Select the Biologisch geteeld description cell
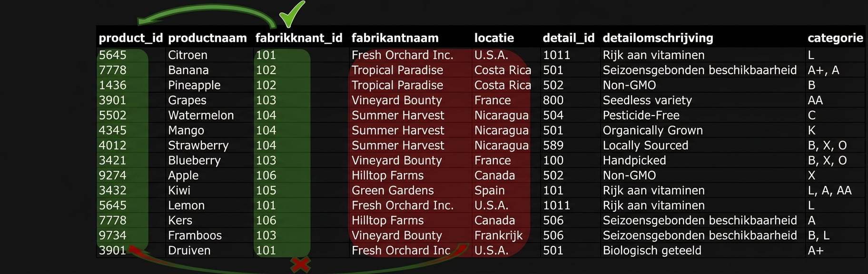Image resolution: width=868 pixels, height=274 pixels. [x=652, y=251]
